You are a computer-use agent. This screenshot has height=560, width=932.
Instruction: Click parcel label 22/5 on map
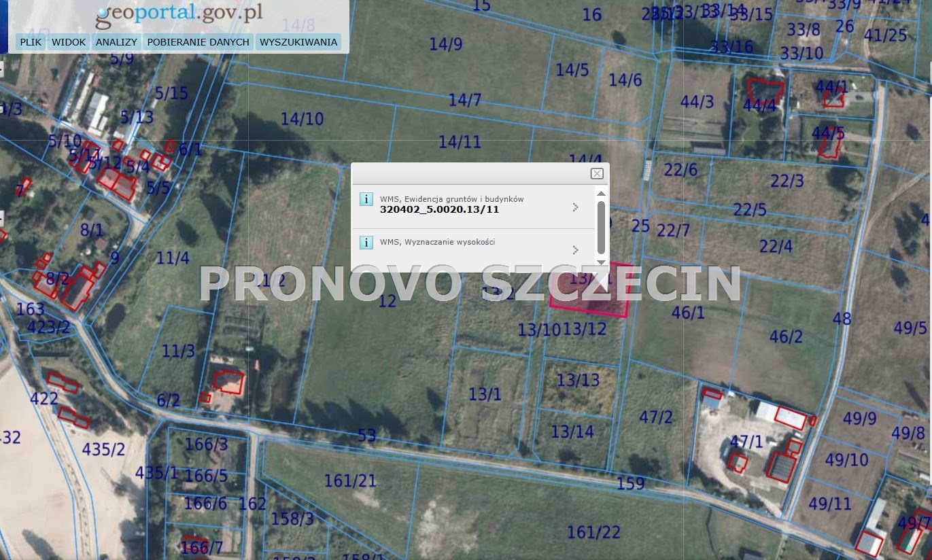pyautogui.click(x=750, y=209)
